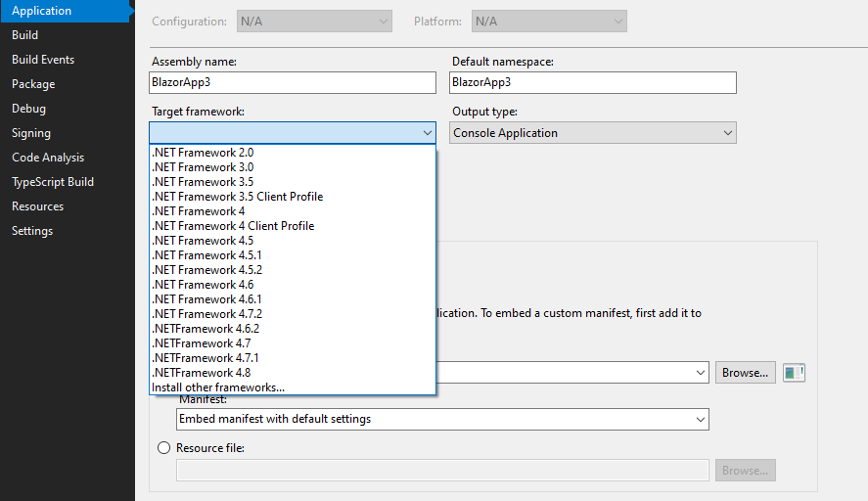Open the Output type dropdown
This screenshot has width=868, height=501.
pos(593,133)
